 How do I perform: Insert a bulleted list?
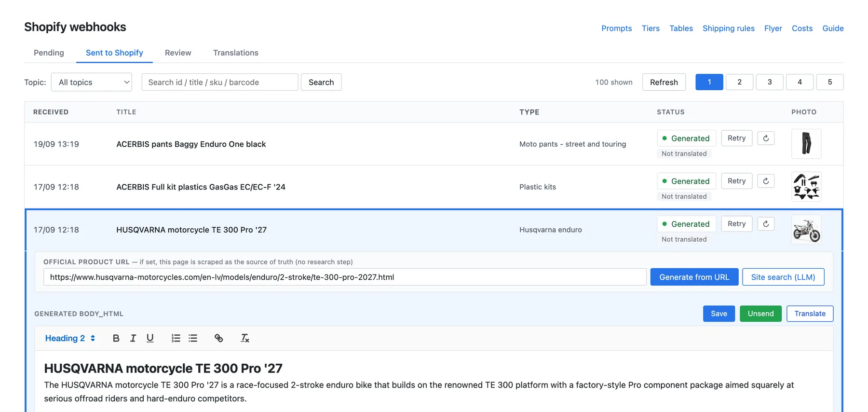pyautogui.click(x=193, y=338)
